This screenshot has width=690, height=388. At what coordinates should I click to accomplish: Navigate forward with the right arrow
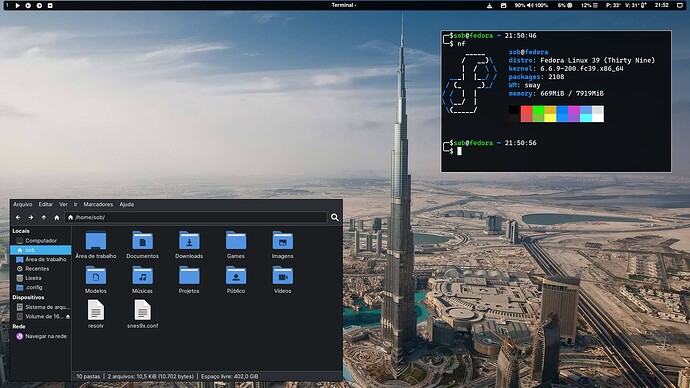click(31, 217)
